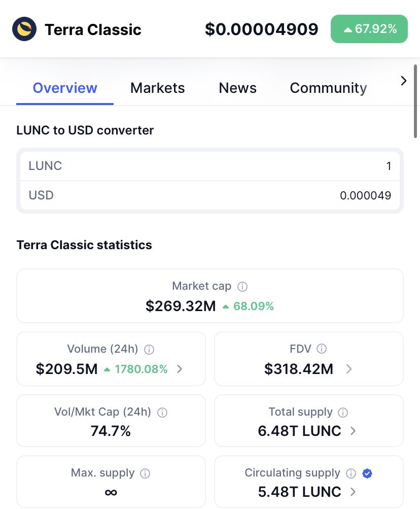Screen dimensions: 420x509
Task: Click the Terra Classic coin logo
Action: click(x=24, y=29)
